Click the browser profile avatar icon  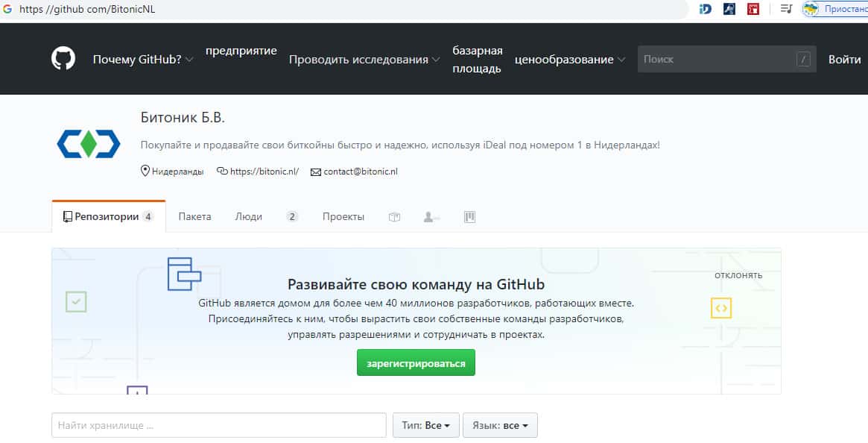point(810,9)
